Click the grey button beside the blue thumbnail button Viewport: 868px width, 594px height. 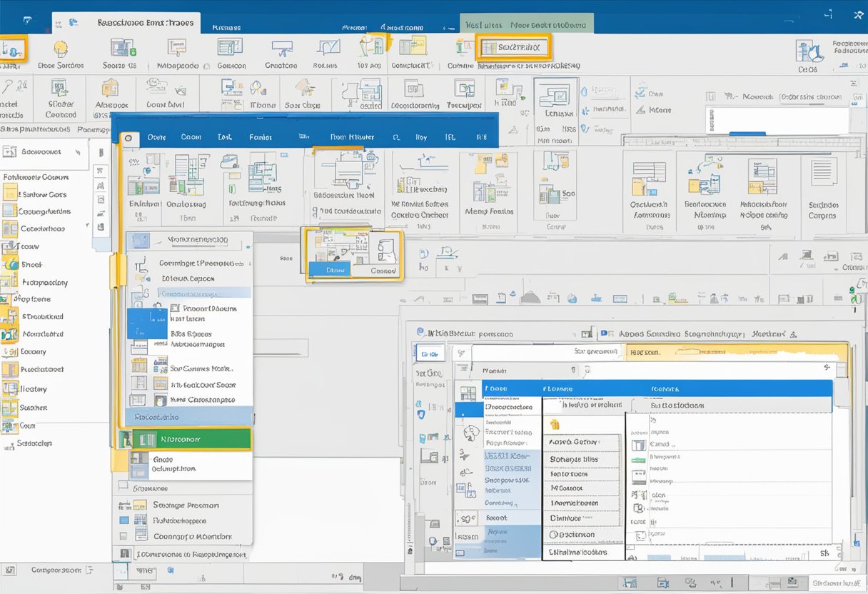point(382,271)
